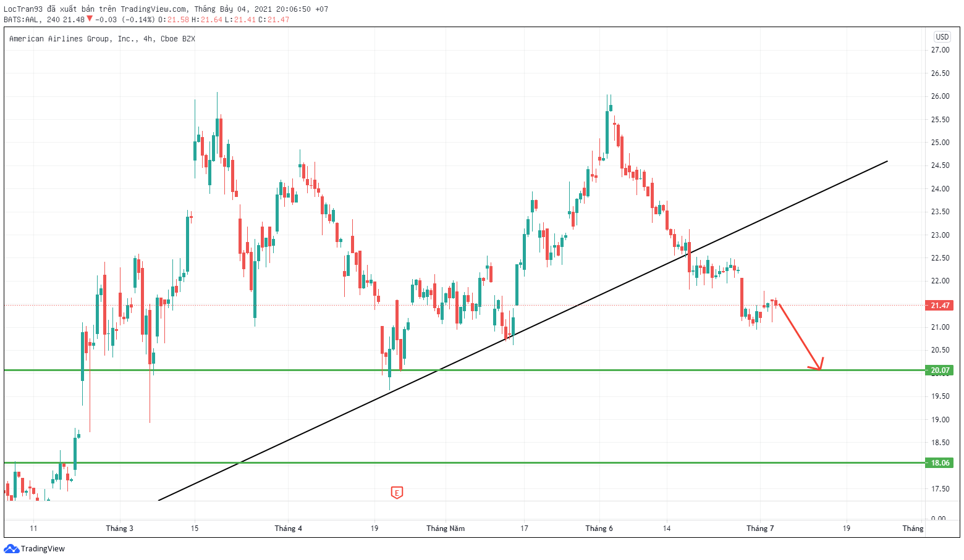Click the USD currency label
Viewport: 964px width, 560px height.
coord(942,37)
